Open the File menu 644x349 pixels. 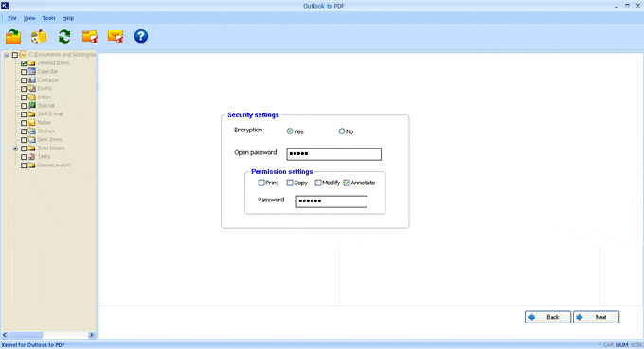pos(12,18)
